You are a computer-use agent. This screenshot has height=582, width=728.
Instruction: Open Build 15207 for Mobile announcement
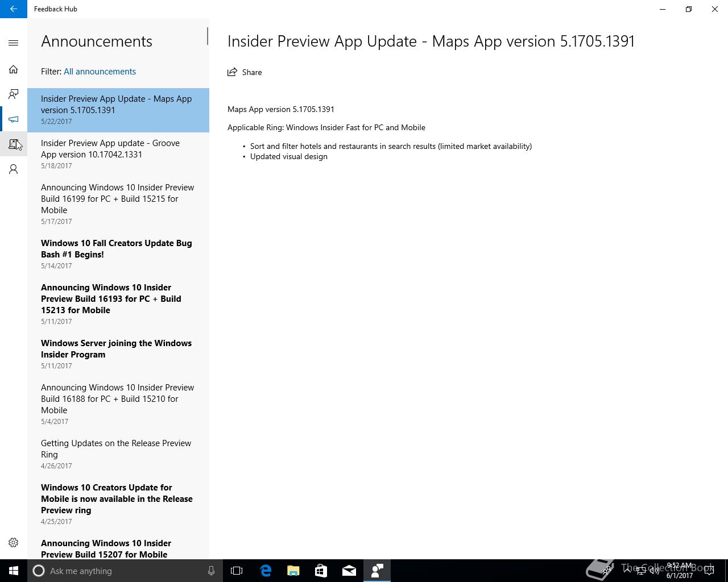click(118, 546)
